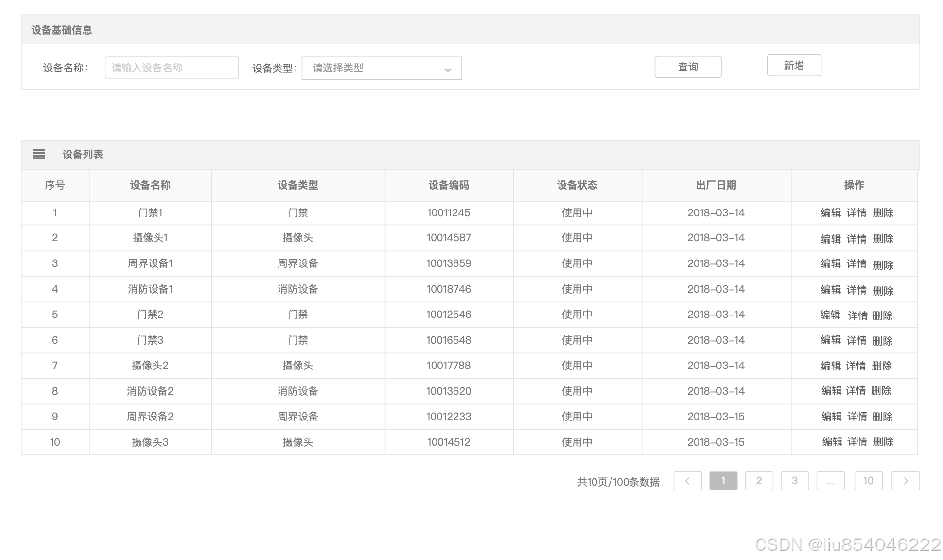The height and width of the screenshot is (560, 943).
Task: Click the pagination ellipsis button
Action: pyautogui.click(x=830, y=481)
